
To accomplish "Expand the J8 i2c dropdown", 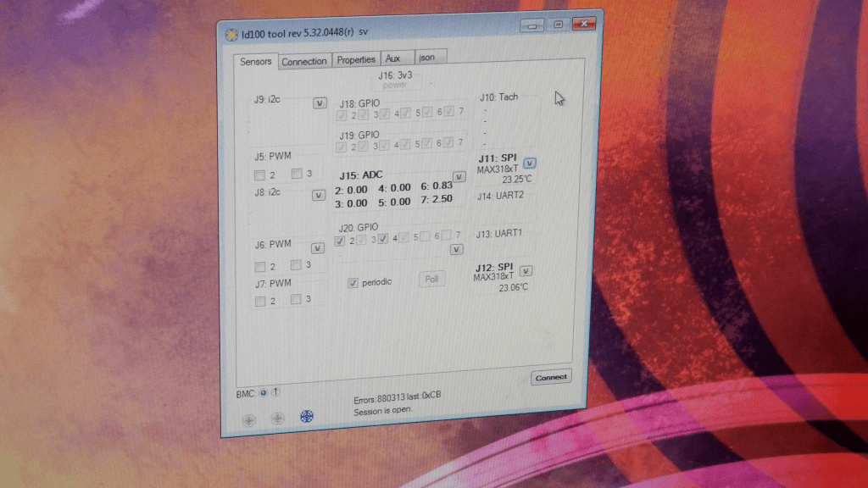I will pos(318,195).
